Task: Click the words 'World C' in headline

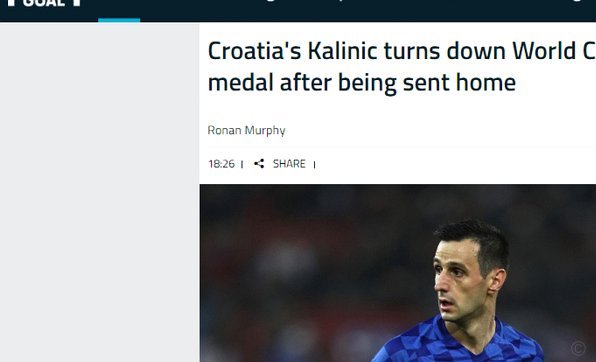Action: [x=554, y=51]
